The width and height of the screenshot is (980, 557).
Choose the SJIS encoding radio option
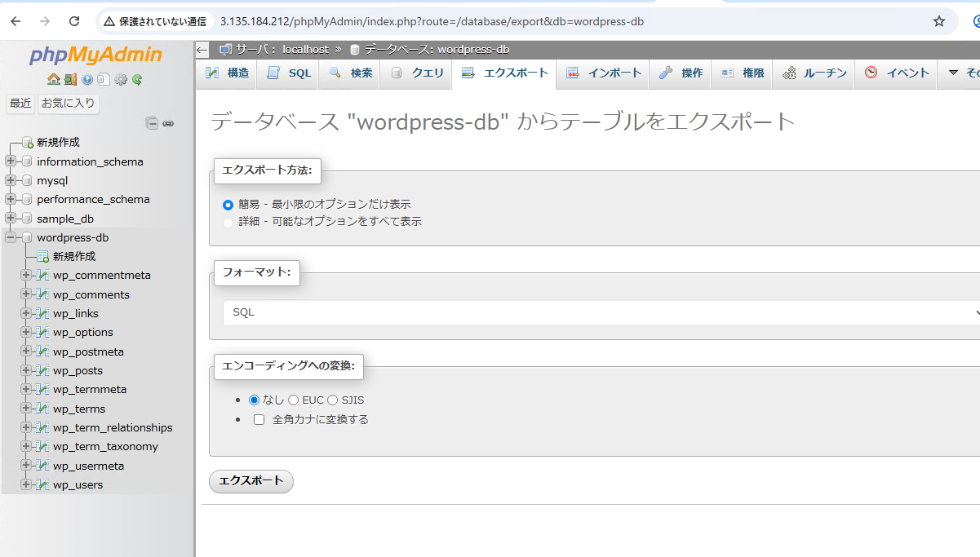coord(333,400)
